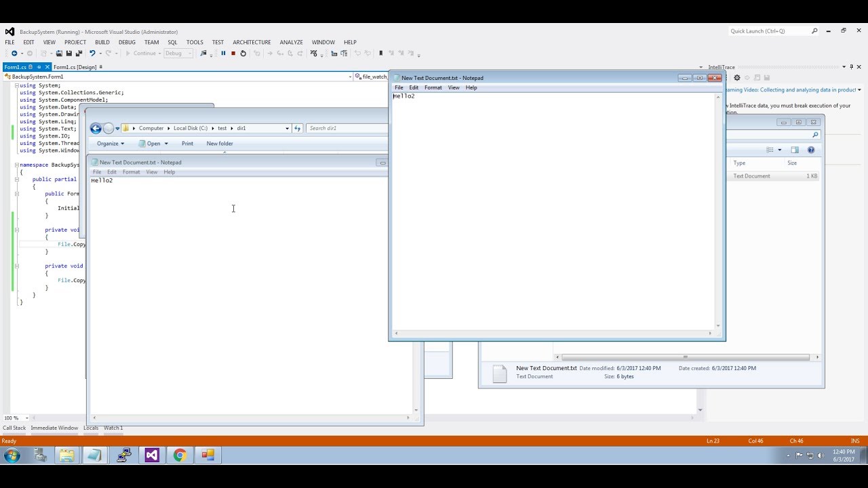Image resolution: width=868 pixels, height=488 pixels.
Task: Stop debugging with the red square icon
Action: click(233, 54)
